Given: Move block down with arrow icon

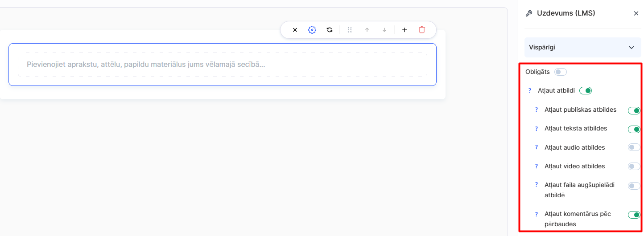Looking at the screenshot, I should (x=384, y=30).
